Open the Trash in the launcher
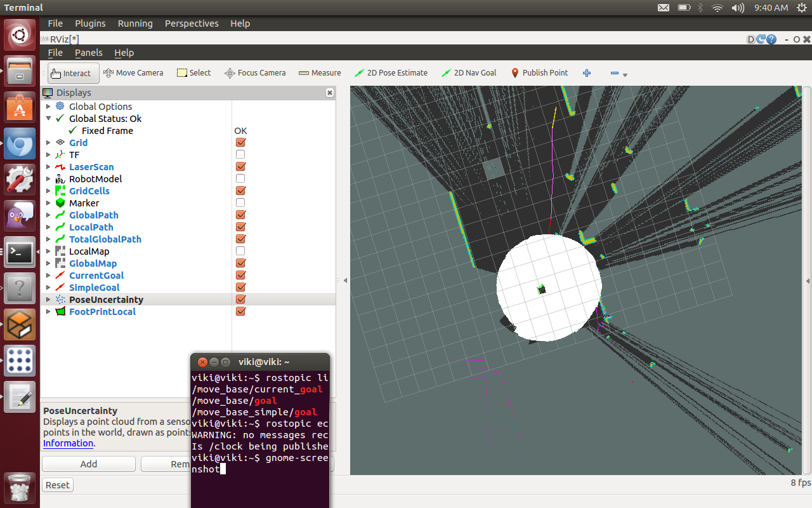 pos(20,488)
